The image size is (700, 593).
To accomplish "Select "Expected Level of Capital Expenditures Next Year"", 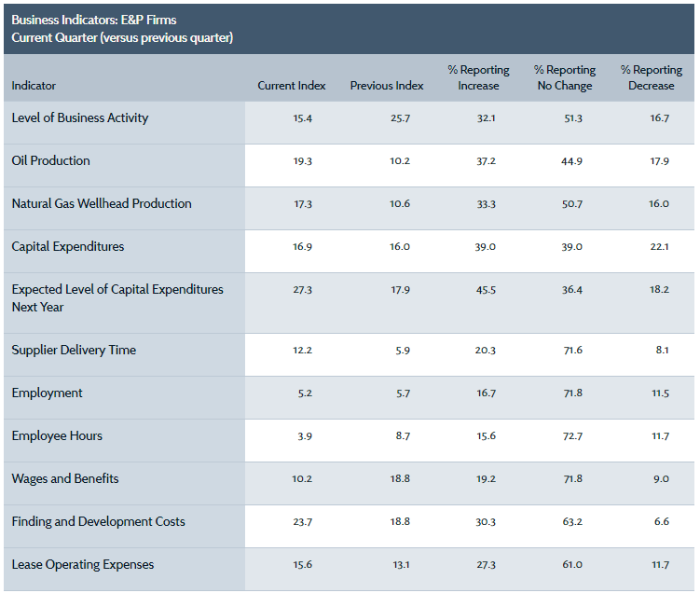I will coord(117,297).
